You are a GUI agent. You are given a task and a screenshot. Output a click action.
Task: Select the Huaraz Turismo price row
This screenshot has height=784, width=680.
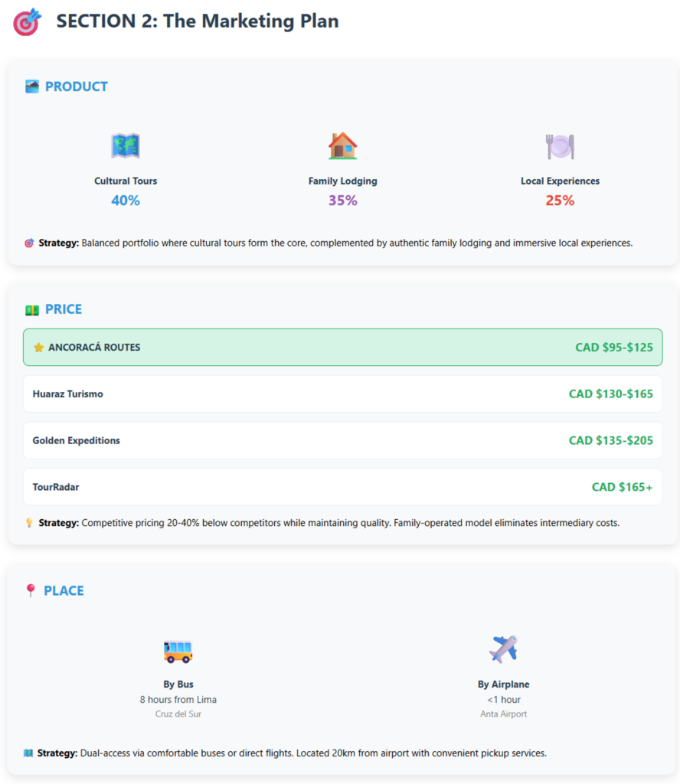pyautogui.click(x=342, y=394)
